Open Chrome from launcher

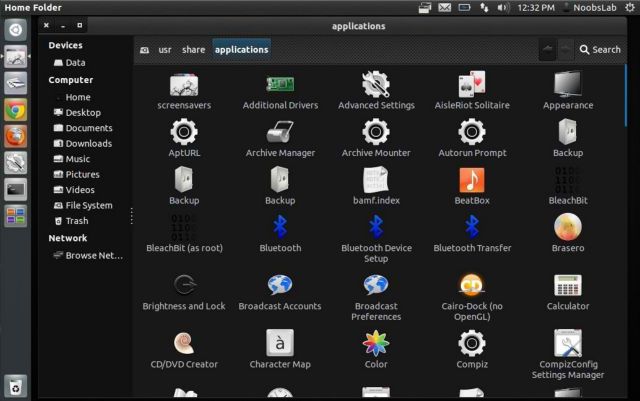16,110
